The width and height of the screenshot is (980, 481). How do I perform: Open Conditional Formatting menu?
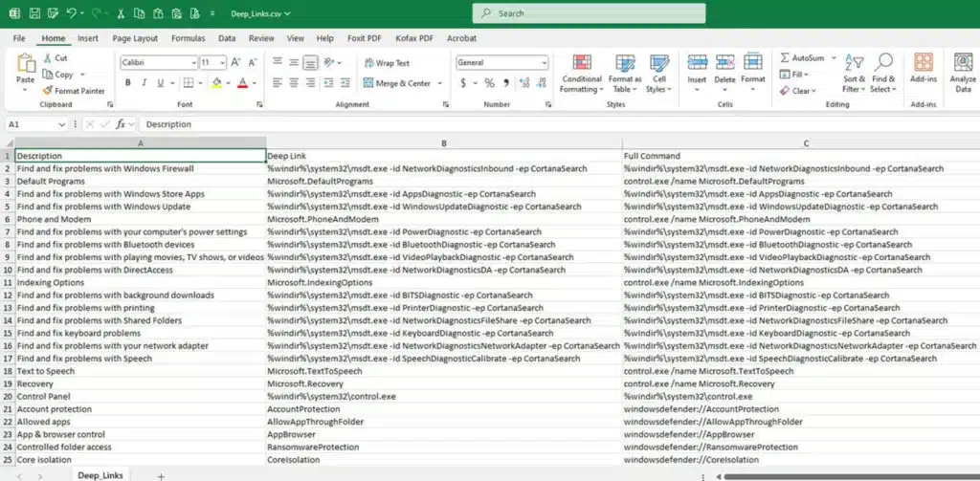tap(582, 75)
